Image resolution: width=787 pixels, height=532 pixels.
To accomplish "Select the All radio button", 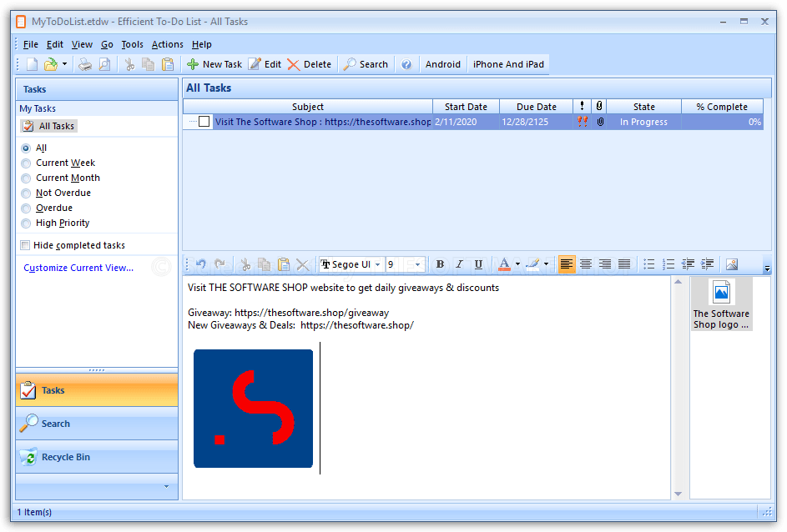I will (26, 148).
